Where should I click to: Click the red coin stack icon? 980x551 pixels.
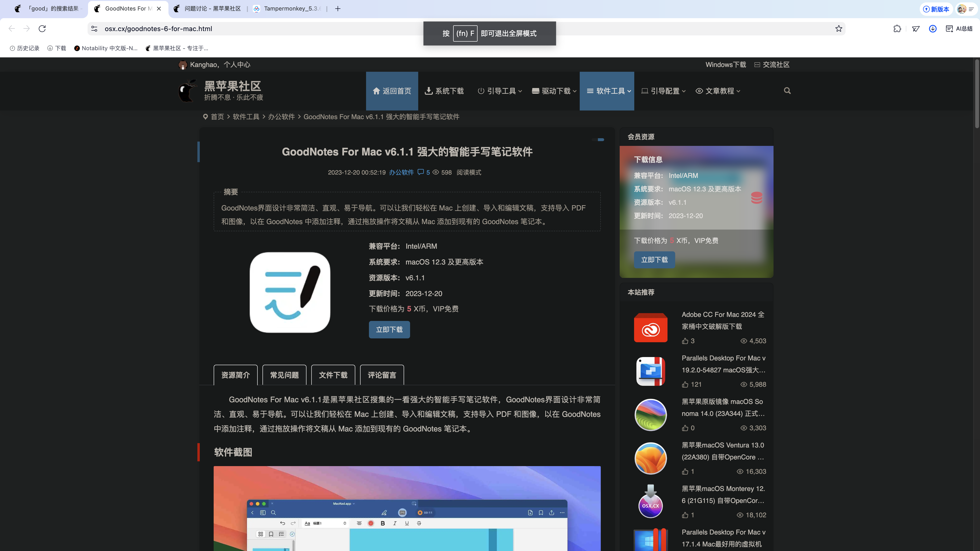point(757,197)
